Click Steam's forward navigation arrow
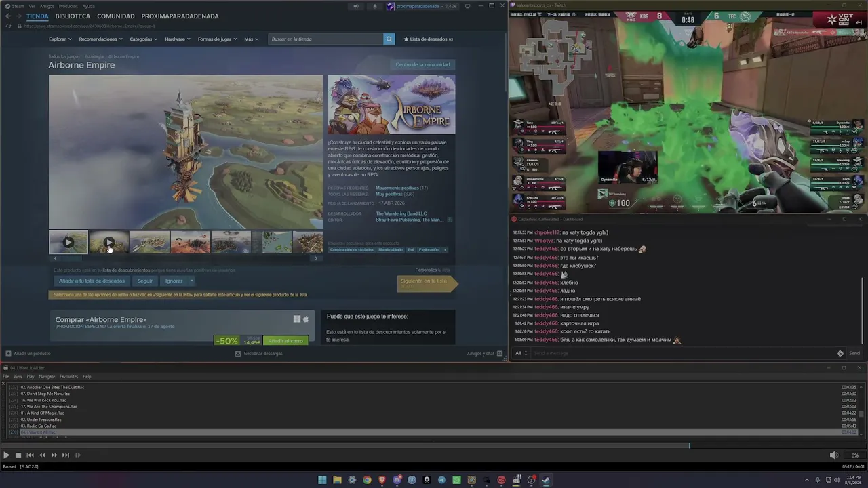This screenshot has width=868, height=488. 18,16
